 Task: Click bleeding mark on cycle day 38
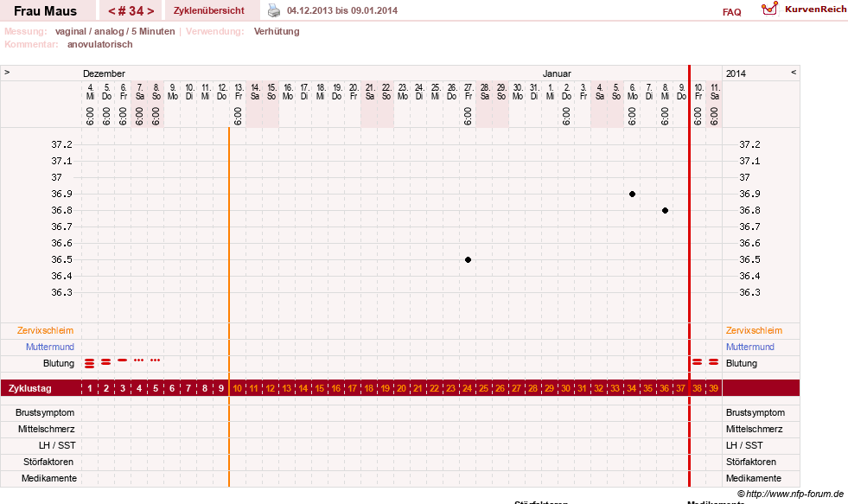tap(698, 361)
